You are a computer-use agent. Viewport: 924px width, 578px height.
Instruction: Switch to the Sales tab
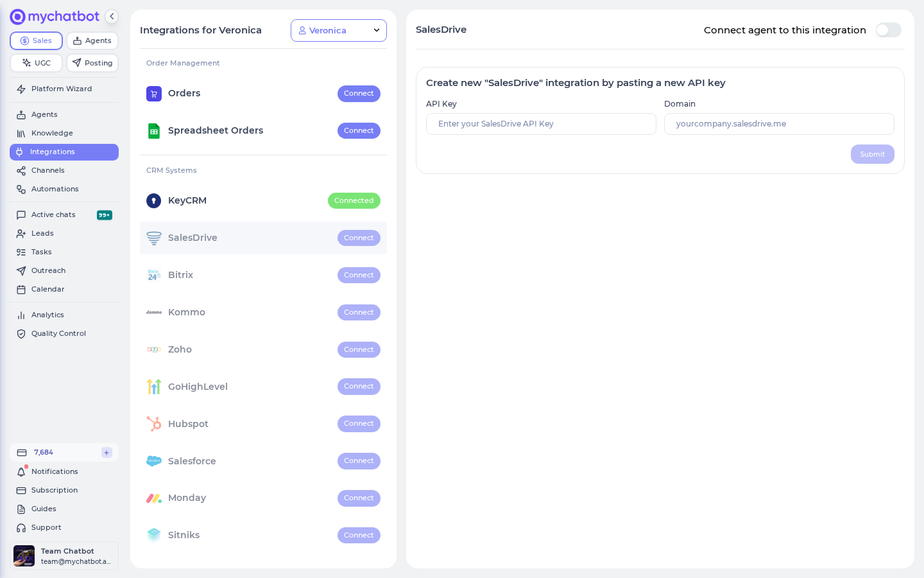[36, 40]
